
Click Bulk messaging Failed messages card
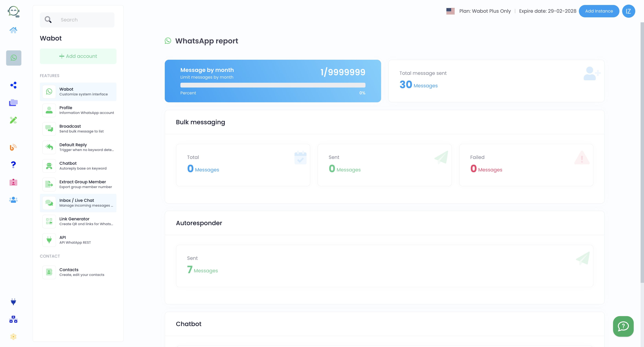pos(526,165)
